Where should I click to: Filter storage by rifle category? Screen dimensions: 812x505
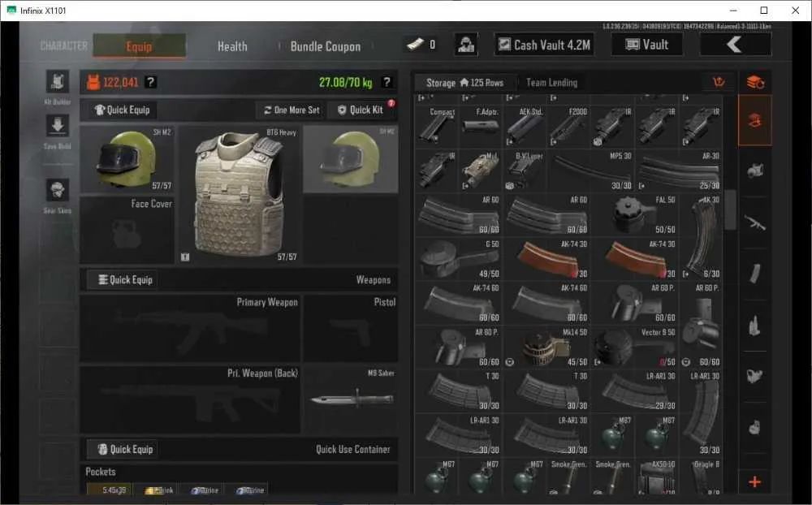coord(754,222)
